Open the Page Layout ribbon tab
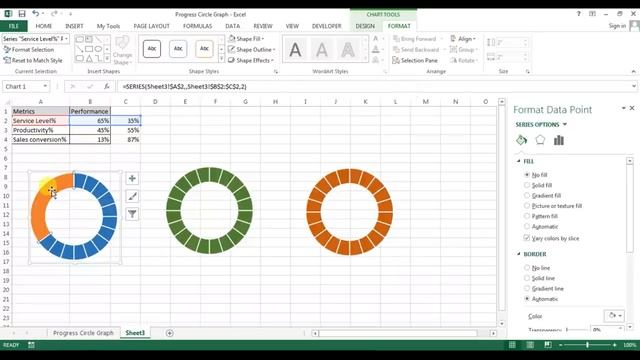 pos(151,26)
